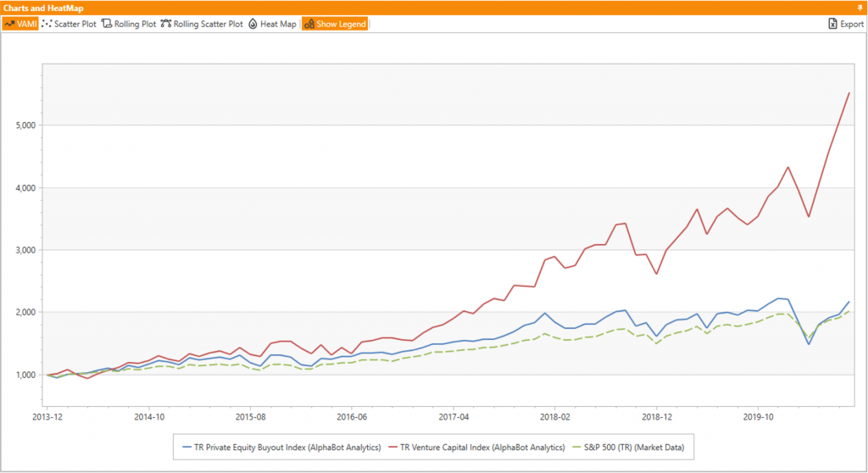
Task: Open the Rolling Plot chart
Action: coord(129,24)
